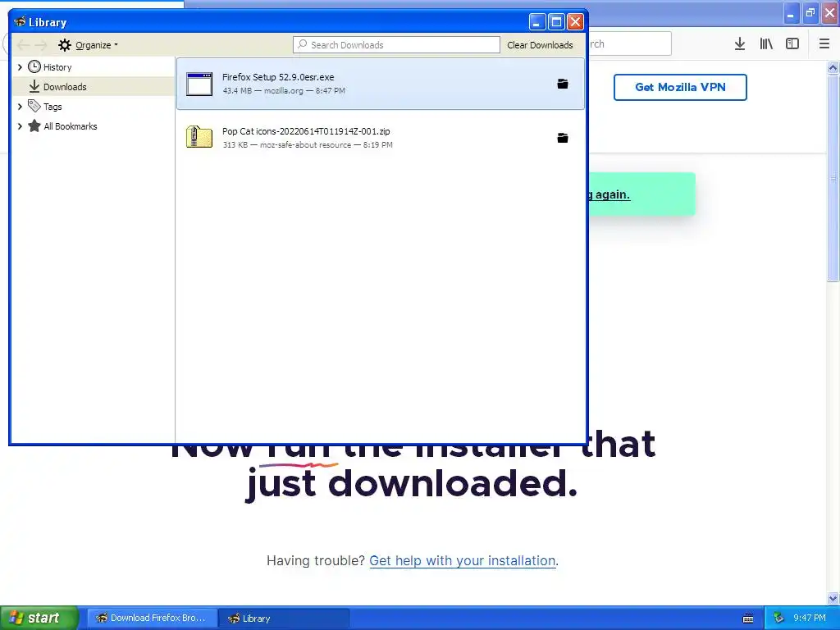Click Get Mozilla VPN button
The image size is (840, 630).
(x=680, y=87)
